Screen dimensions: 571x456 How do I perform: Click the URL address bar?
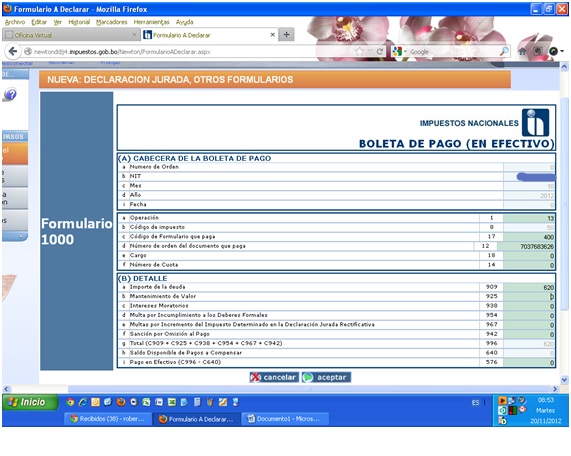[x=189, y=52]
